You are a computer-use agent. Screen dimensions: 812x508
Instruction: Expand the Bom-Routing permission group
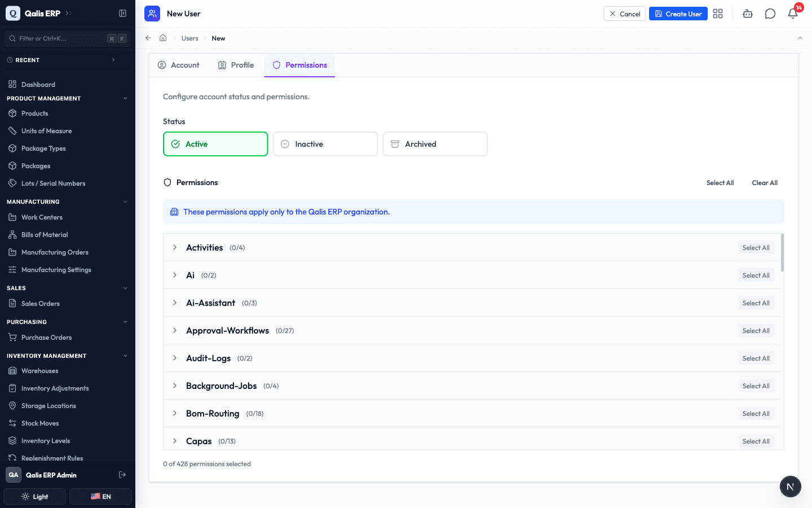point(175,413)
